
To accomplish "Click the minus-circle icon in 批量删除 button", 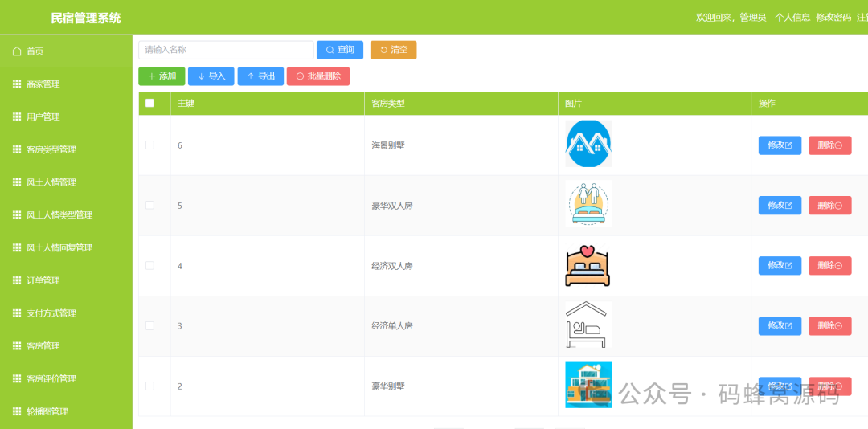I will point(300,76).
